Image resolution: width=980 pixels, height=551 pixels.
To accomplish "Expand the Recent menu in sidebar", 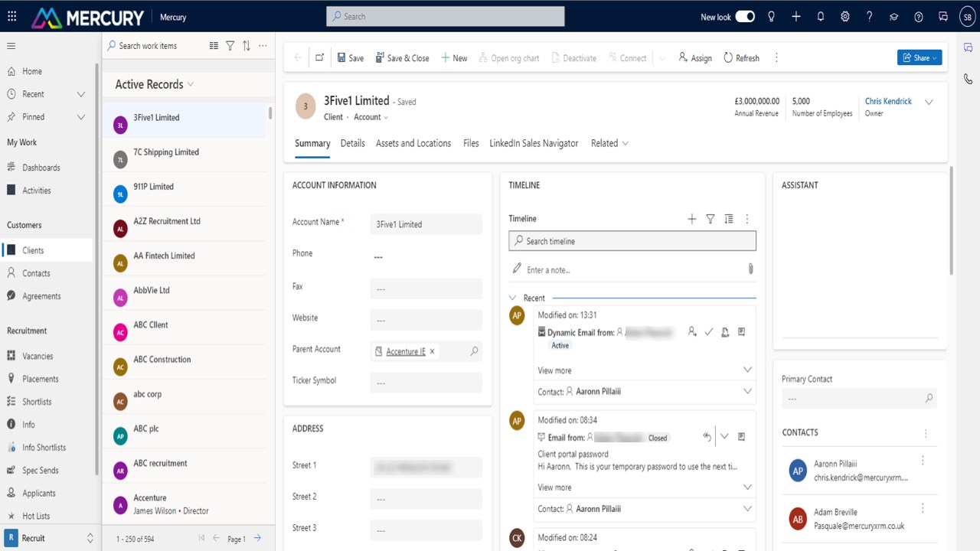I will pyautogui.click(x=81, y=94).
